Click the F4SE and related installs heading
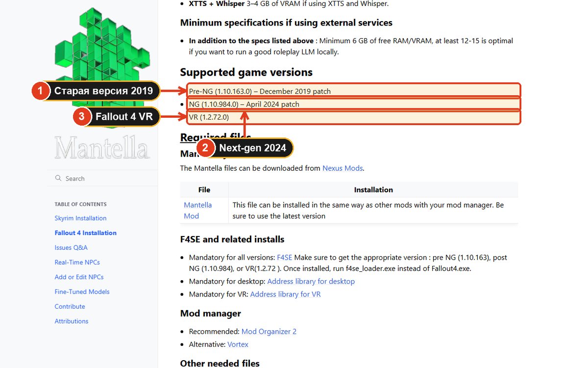The image size is (588, 368). point(232,239)
